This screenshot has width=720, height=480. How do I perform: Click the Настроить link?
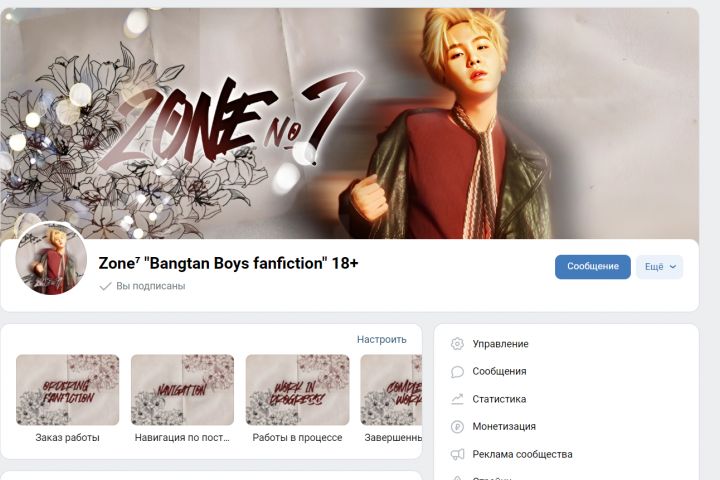382,339
